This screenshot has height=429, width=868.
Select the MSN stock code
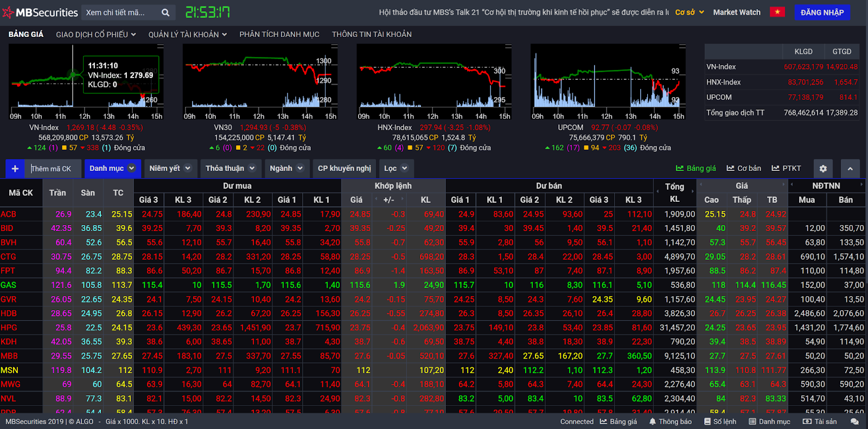9,370
